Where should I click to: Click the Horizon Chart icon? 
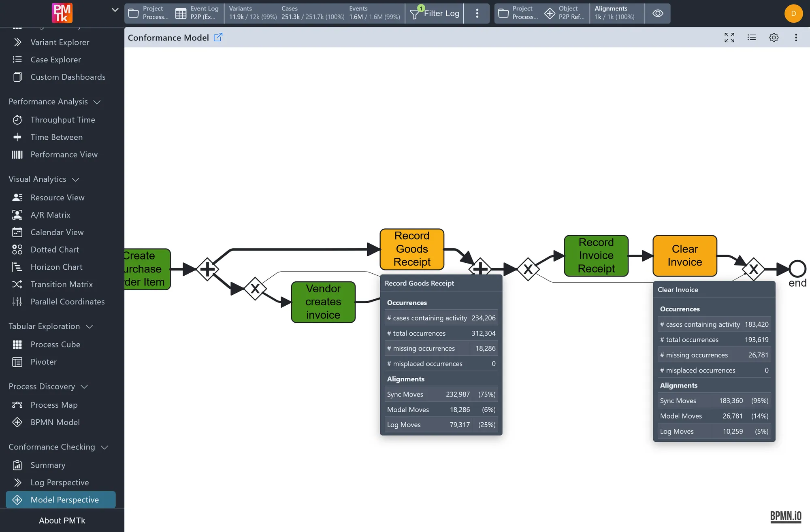pyautogui.click(x=17, y=267)
